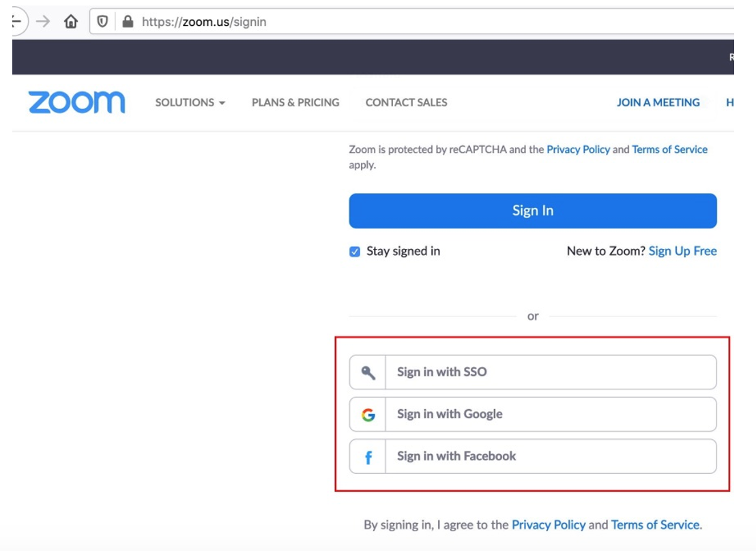The image size is (756, 551).
Task: Uncheck the Stay signed in checkbox
Action: pyautogui.click(x=355, y=252)
